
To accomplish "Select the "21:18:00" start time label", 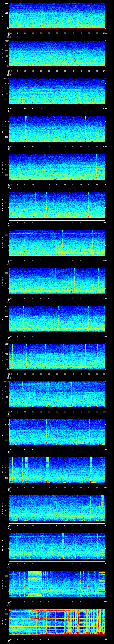I will [x=9, y=147].
